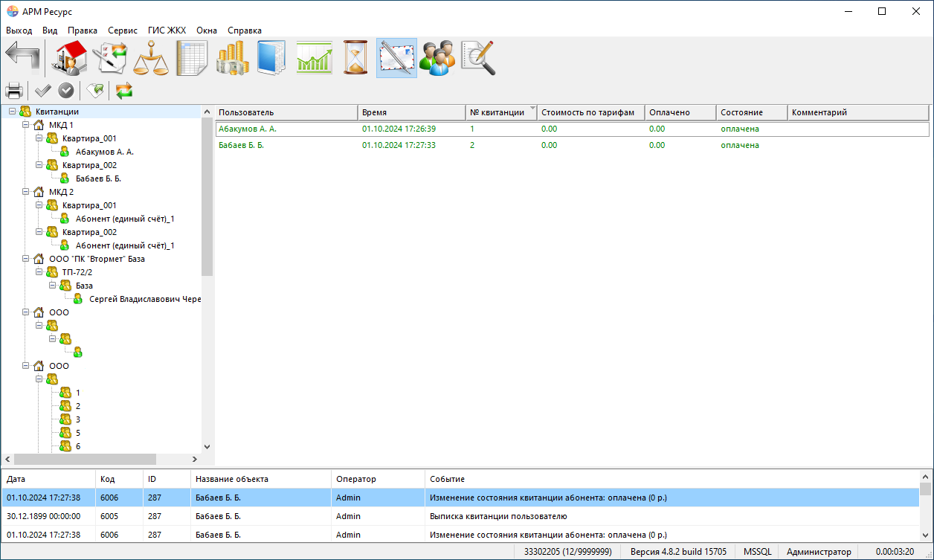This screenshot has height=560, width=934.
Task: Open the group of users toolbar icon
Action: pyautogui.click(x=437, y=57)
